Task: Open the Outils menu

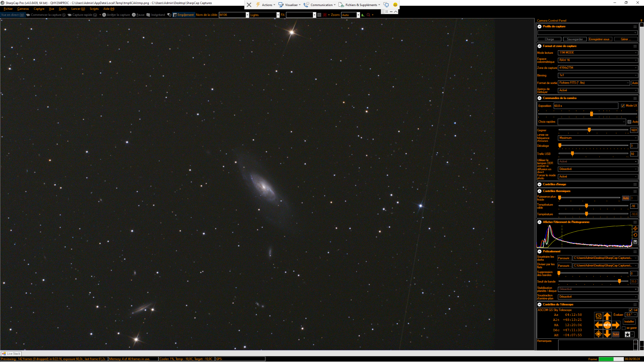Action: [63, 9]
